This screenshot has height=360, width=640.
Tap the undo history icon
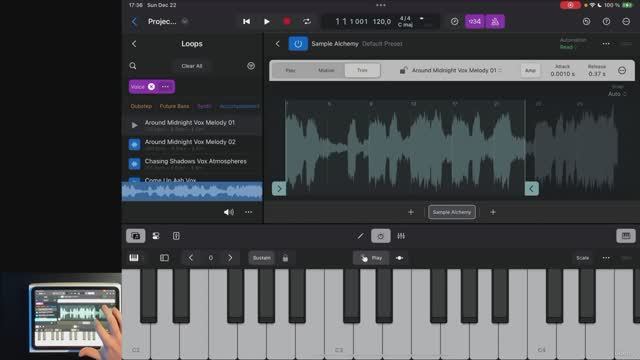click(x=586, y=21)
